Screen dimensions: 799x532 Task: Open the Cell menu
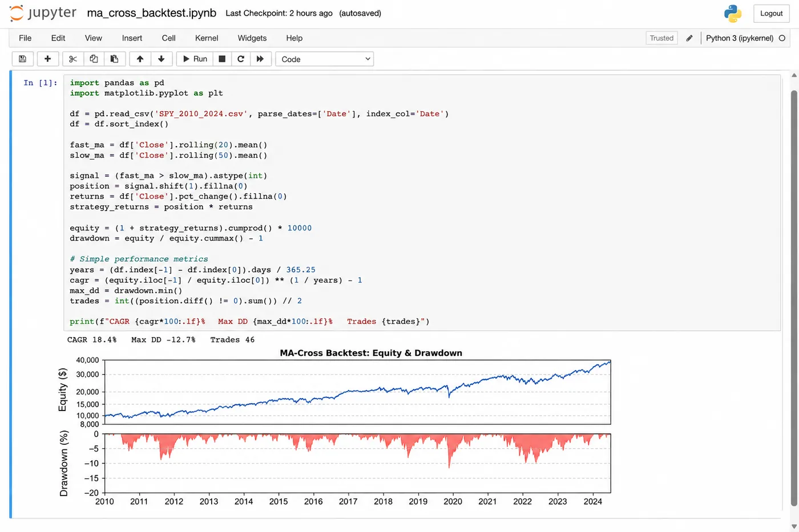pos(168,38)
